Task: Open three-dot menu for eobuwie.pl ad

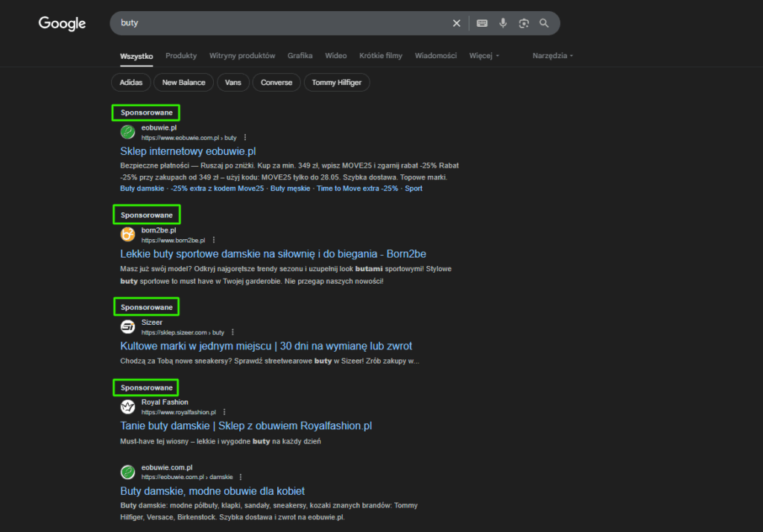Action: [x=245, y=138]
